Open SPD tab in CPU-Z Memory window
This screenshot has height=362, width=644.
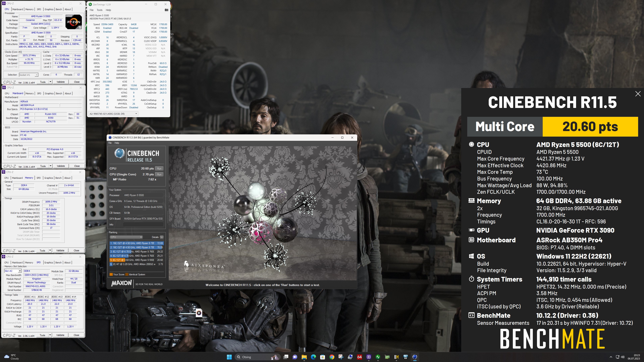click(x=39, y=178)
